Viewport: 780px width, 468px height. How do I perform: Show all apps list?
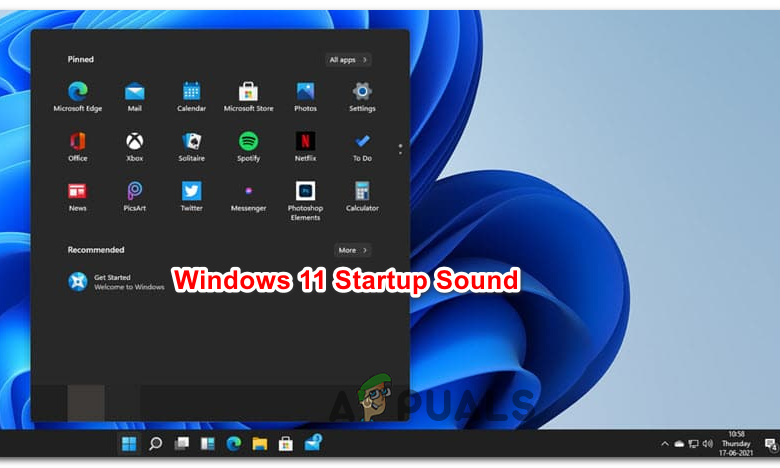click(348, 60)
